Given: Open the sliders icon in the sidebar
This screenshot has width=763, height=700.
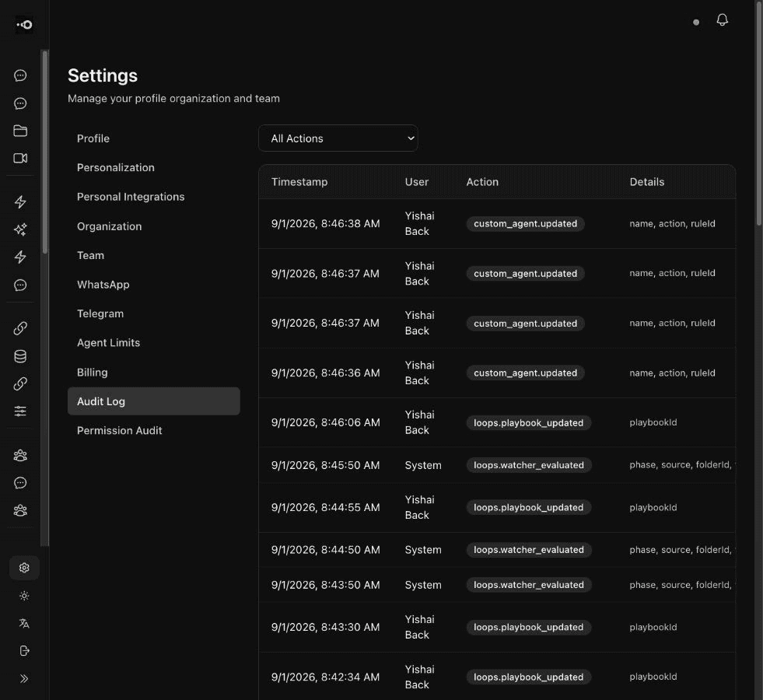Looking at the screenshot, I should pyautogui.click(x=20, y=411).
